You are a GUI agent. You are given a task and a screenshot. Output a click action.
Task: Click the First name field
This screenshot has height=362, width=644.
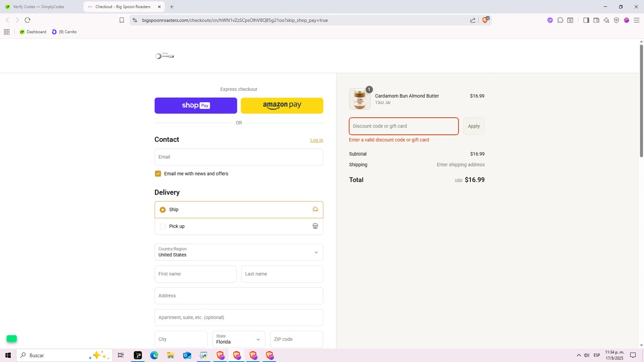[195, 274]
